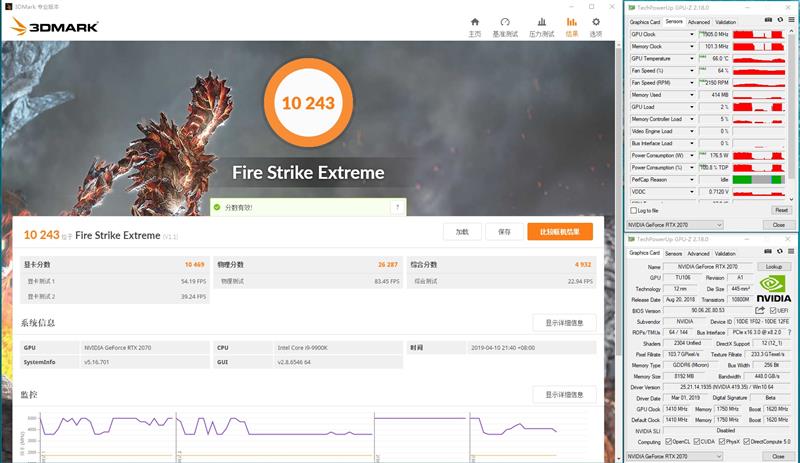Viewport: 800px width, 463px height.
Task: Click the Lookup button in GPU-Z
Action: [x=774, y=267]
